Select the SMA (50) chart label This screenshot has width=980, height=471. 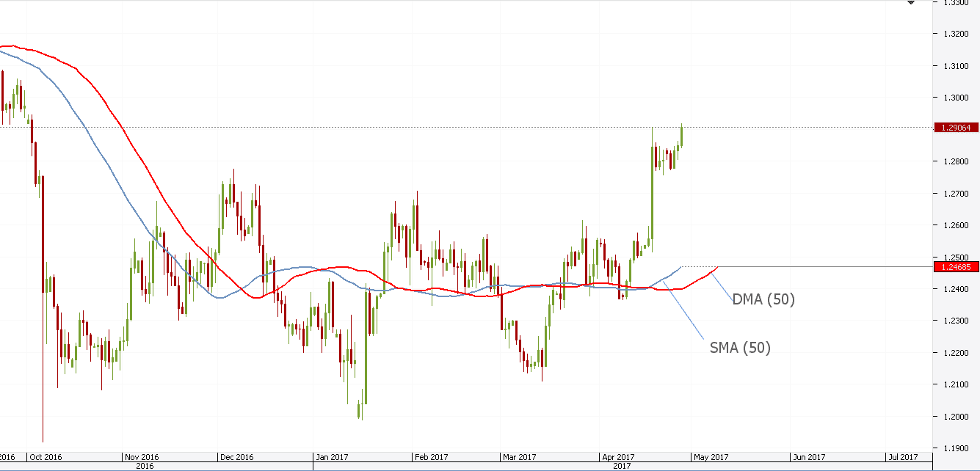point(740,348)
